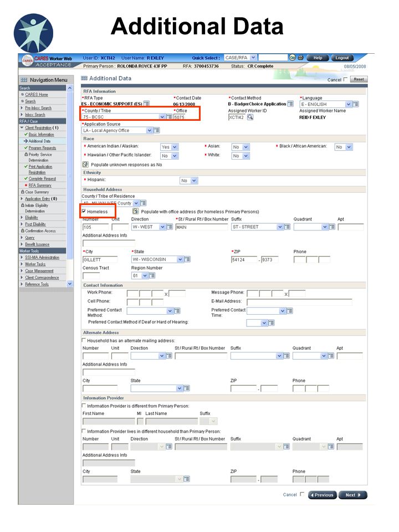Viewport: 399px width, 532px height.
Task: Click Additional Data heading icon
Action: tap(84, 78)
